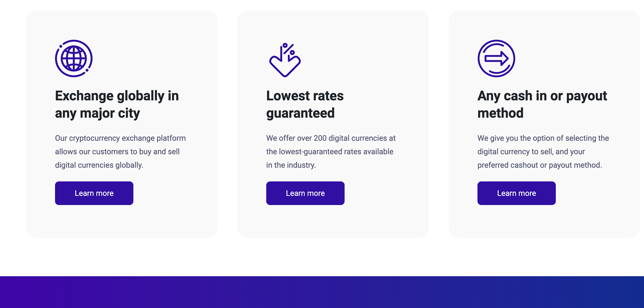Screen dimensions: 644x308
Task: Open Learn more under Exchange globally
Action: point(94,193)
